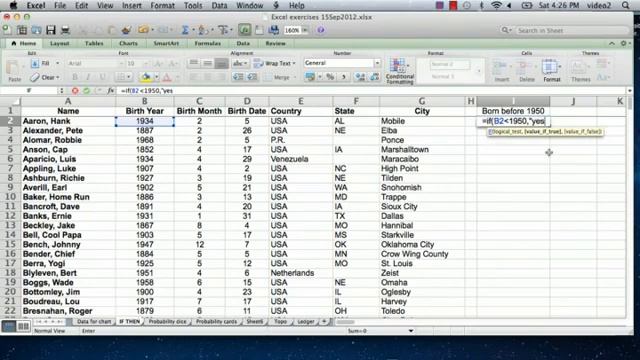Screen dimensions: 640x360
Task: Open the Fill dropdown arrow
Action: (x=58, y=63)
